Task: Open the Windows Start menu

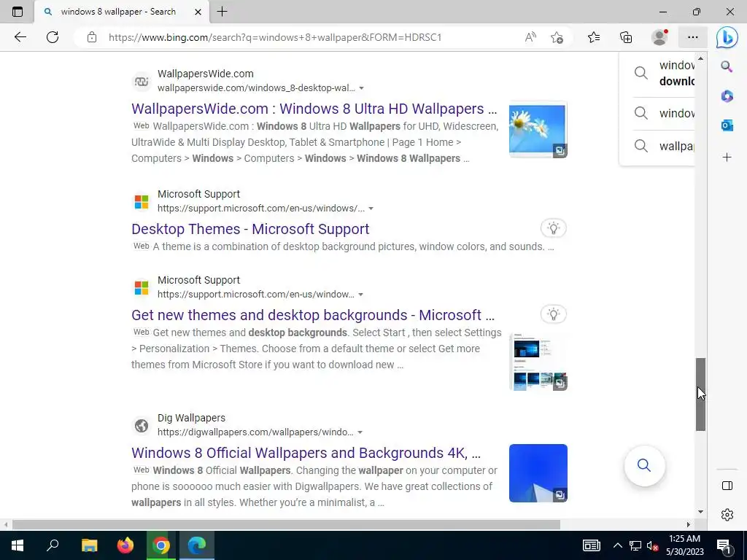Action: coord(18,545)
